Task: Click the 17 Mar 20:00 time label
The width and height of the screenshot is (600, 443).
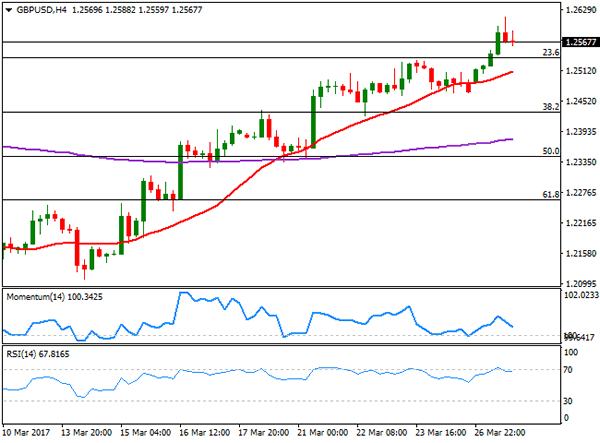Action: tap(263, 433)
